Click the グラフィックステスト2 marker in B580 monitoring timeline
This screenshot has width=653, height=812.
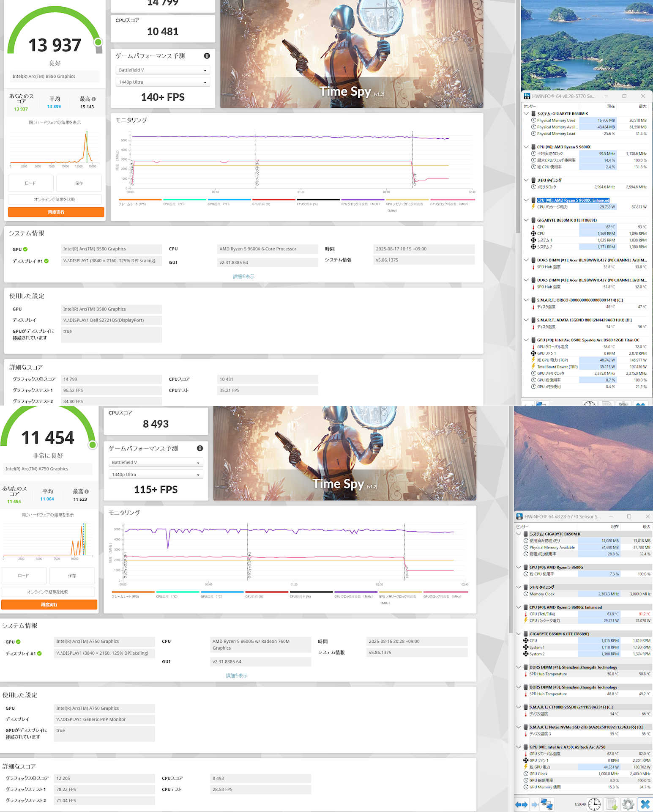tap(256, 160)
